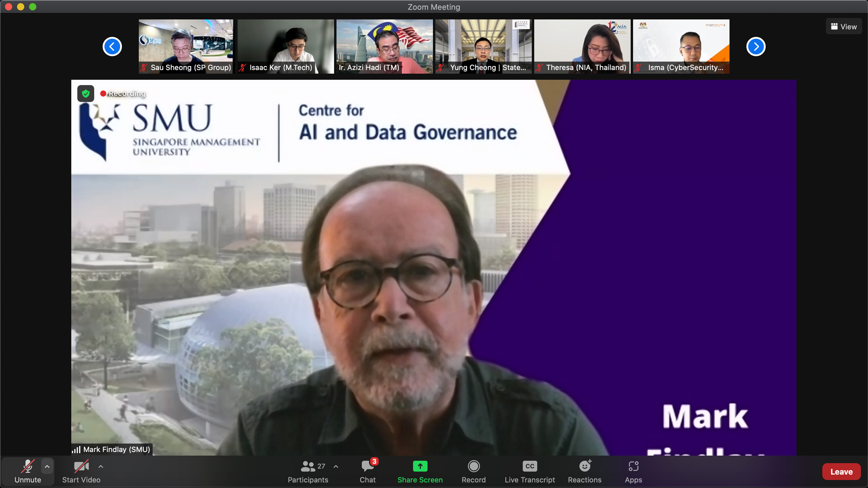Open the Apps panel
The height and width of the screenshot is (488, 868).
click(x=633, y=471)
